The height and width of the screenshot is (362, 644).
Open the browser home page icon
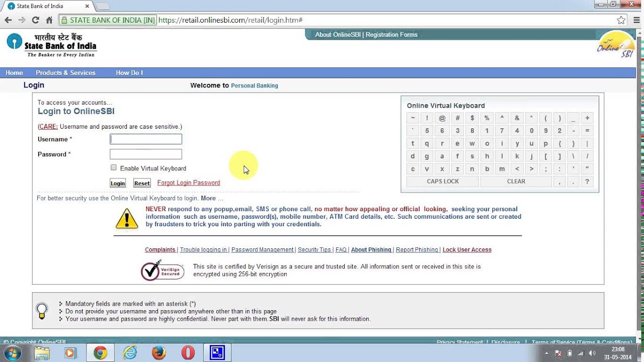(49, 20)
